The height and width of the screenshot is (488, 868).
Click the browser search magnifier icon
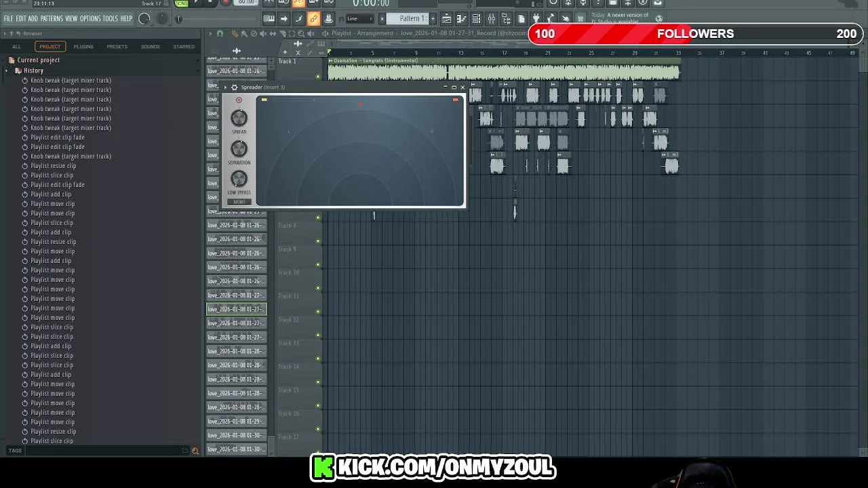click(195, 451)
